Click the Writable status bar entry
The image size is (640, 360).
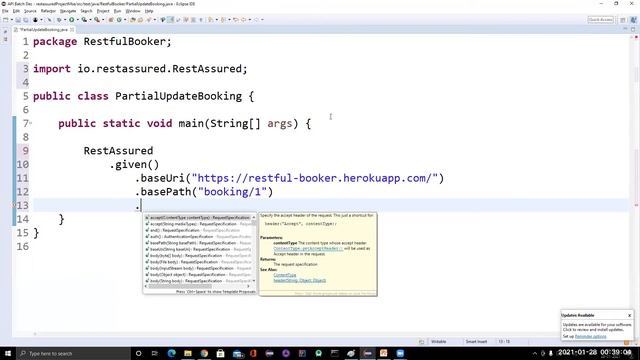[x=439, y=342]
